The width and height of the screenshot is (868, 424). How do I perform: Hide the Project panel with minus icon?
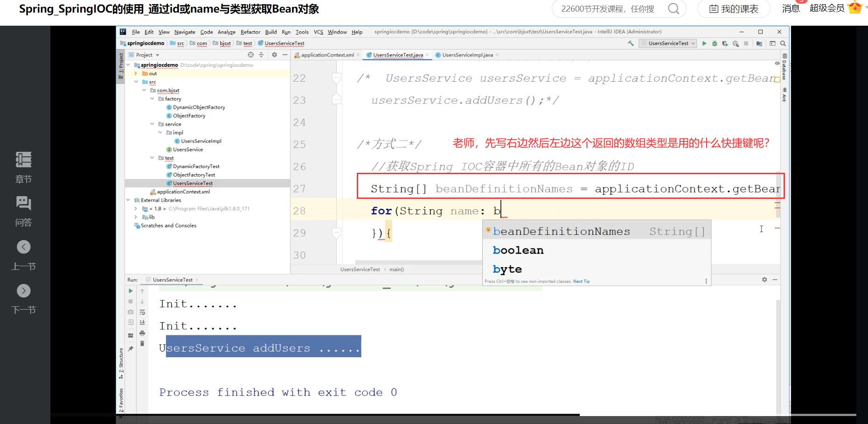click(x=285, y=55)
